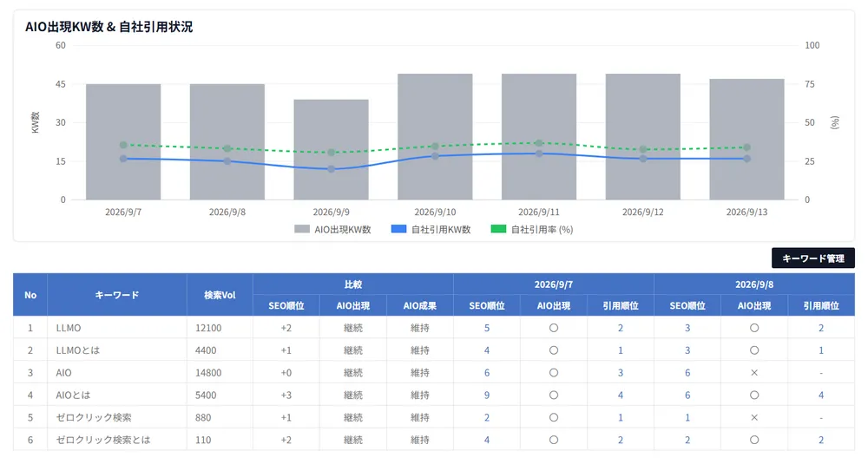
Task: Click search volume 12100
Action: tap(208, 328)
